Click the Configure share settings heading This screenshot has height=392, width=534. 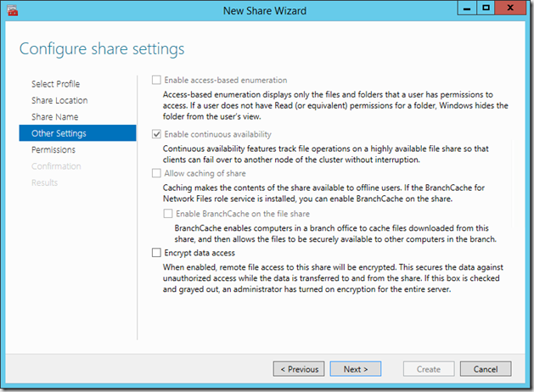(x=102, y=49)
